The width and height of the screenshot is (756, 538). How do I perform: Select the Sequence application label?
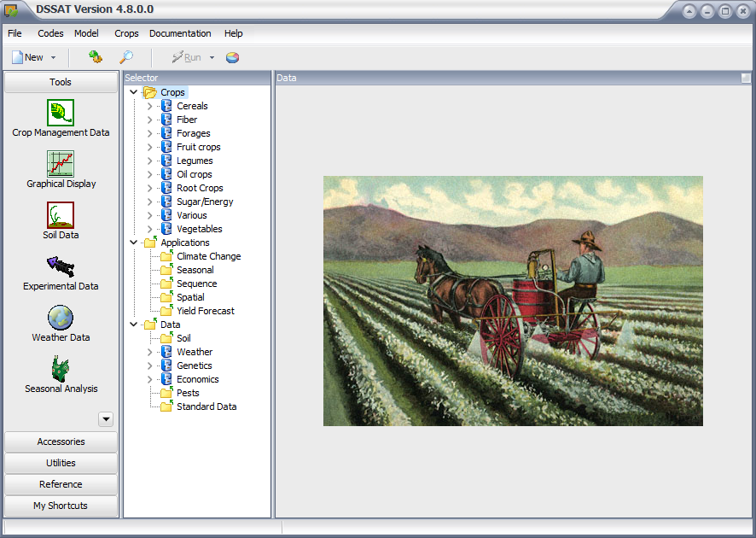coord(197,284)
